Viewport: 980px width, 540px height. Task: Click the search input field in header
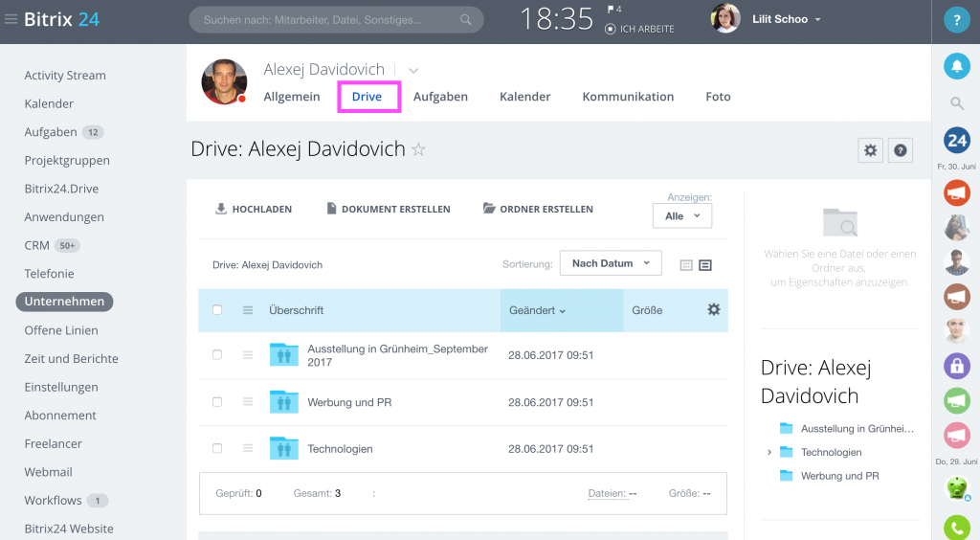tap(336, 20)
